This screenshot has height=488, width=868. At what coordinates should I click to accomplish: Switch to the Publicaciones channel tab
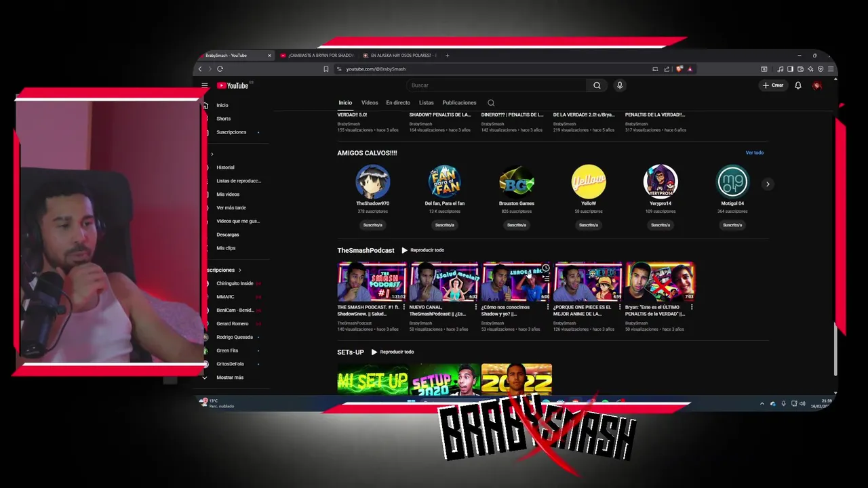click(459, 103)
